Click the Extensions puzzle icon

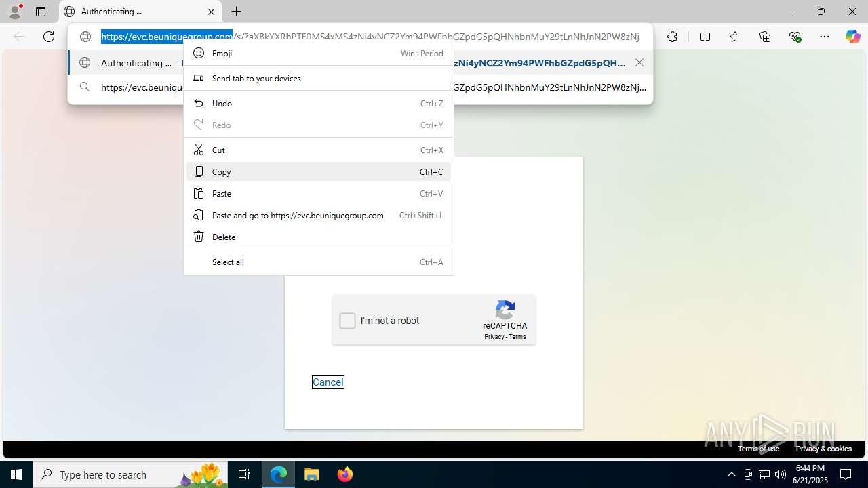tap(672, 37)
